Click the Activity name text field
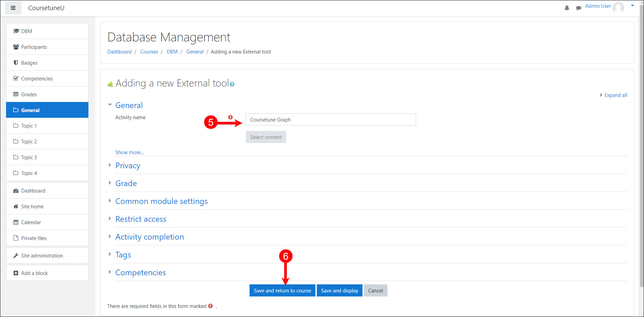 (331, 120)
